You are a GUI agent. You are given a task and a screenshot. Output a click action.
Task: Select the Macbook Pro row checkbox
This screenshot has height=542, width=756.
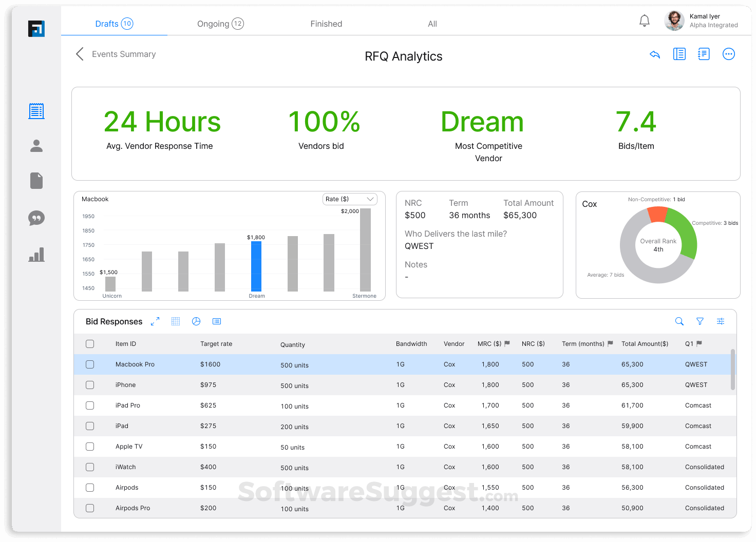[90, 364]
